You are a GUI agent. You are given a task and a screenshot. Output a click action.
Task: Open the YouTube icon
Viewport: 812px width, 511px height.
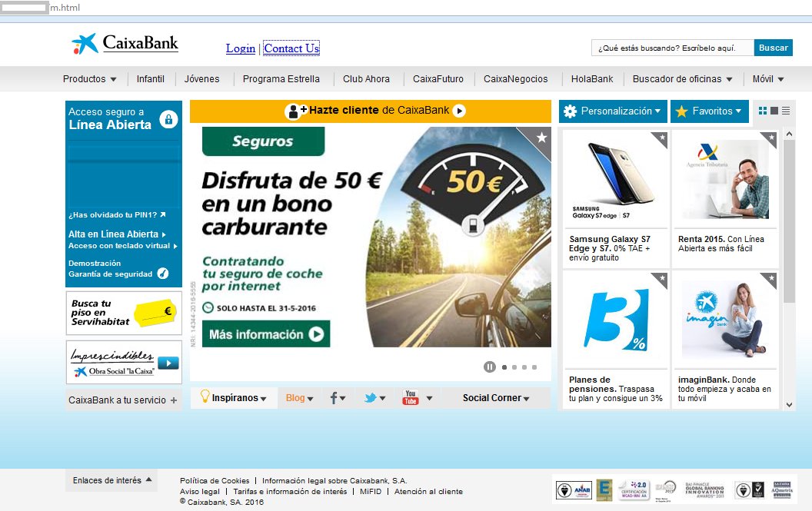point(411,397)
